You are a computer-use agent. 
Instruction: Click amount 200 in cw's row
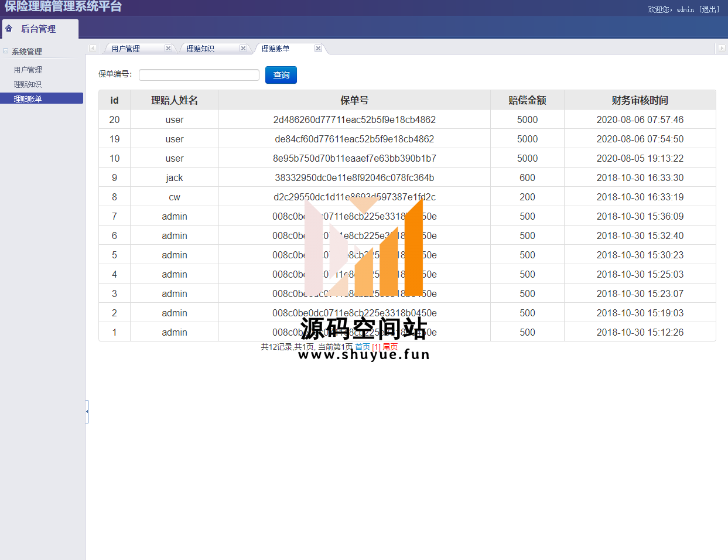pos(527,197)
